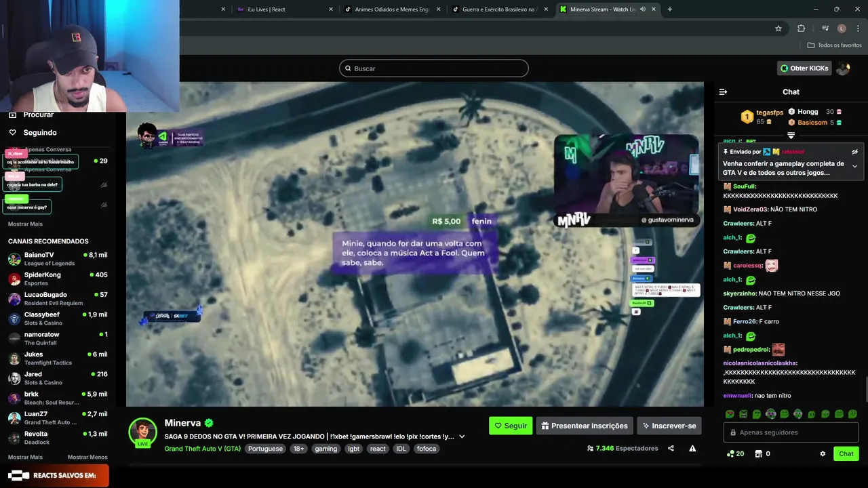868x488 pixels.
Task: Send message with green Chat button
Action: coord(846,453)
